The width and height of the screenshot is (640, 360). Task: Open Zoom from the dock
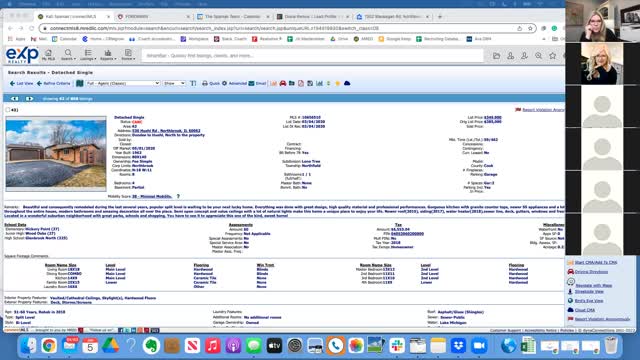(479, 346)
